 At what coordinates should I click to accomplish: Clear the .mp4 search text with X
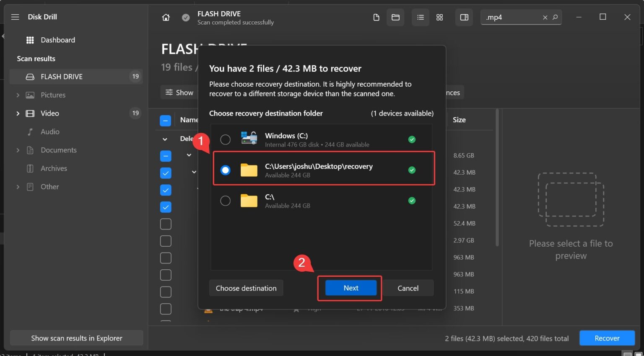tap(545, 17)
